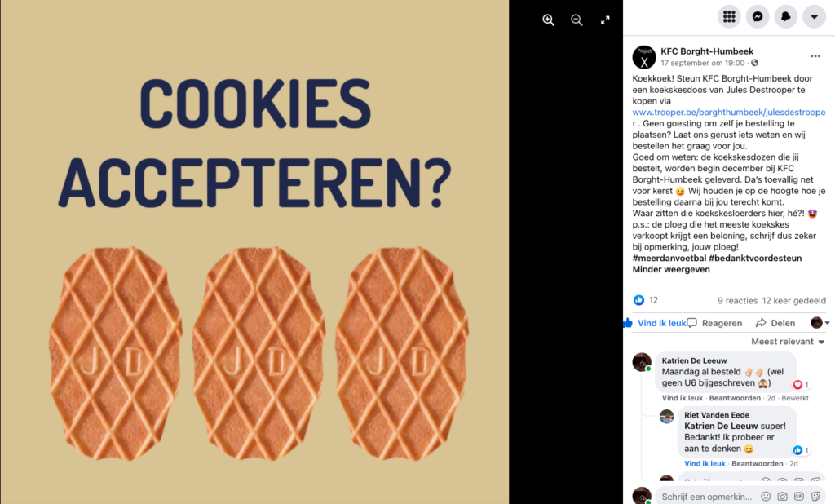This screenshot has height=504, width=835.
Task: Open KFC Borght-Humbeek page name
Action: coord(707,51)
